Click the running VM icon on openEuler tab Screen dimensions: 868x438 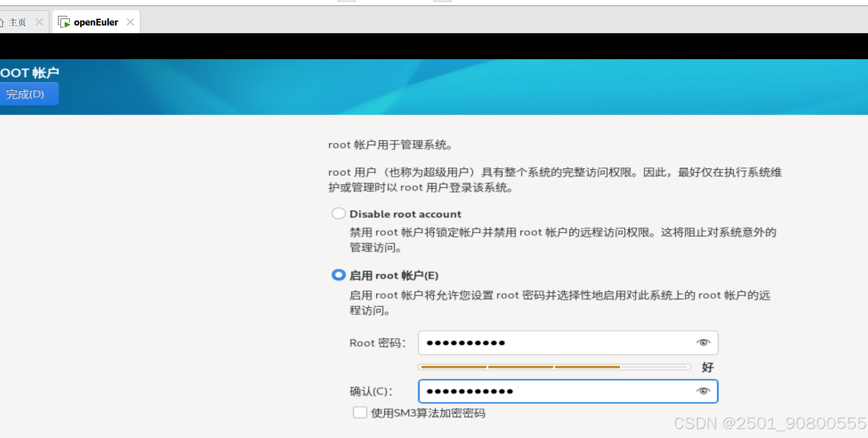(x=64, y=21)
